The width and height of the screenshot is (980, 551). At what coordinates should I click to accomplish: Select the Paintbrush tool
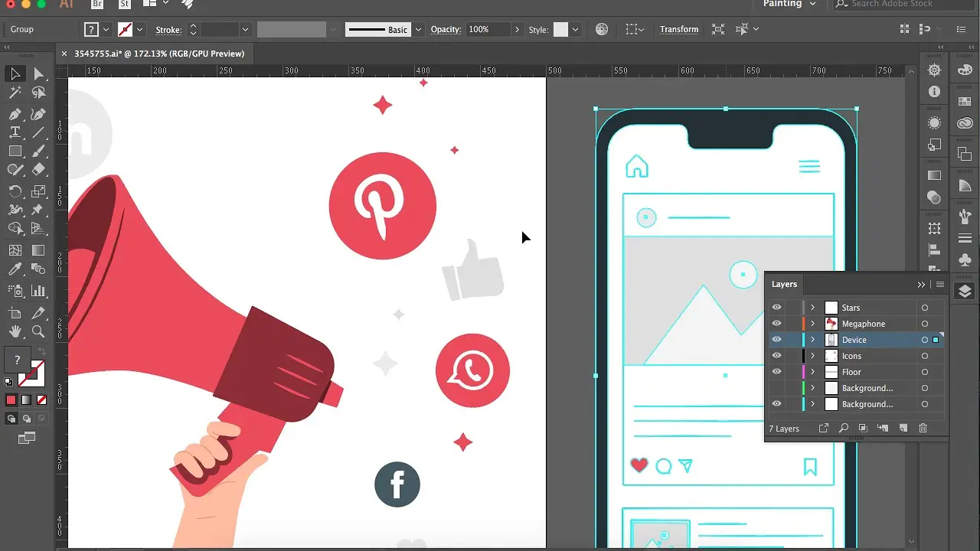[x=38, y=151]
